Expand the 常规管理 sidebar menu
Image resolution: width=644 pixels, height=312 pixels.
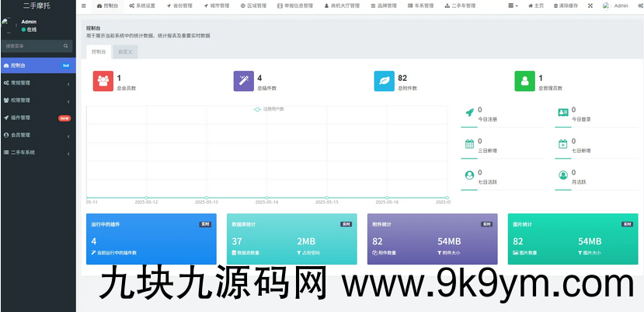coord(37,82)
